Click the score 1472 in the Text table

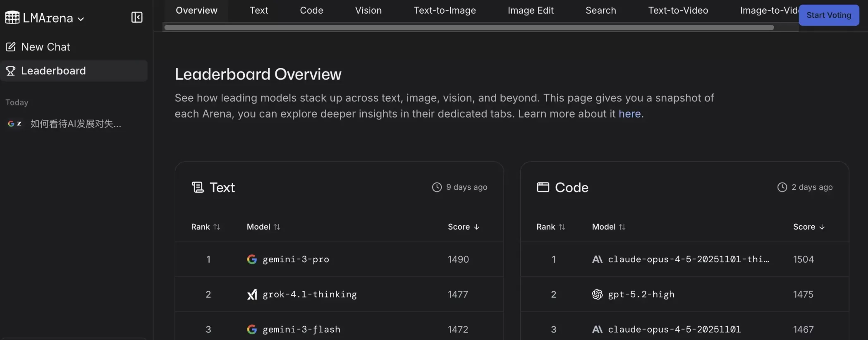click(x=458, y=330)
